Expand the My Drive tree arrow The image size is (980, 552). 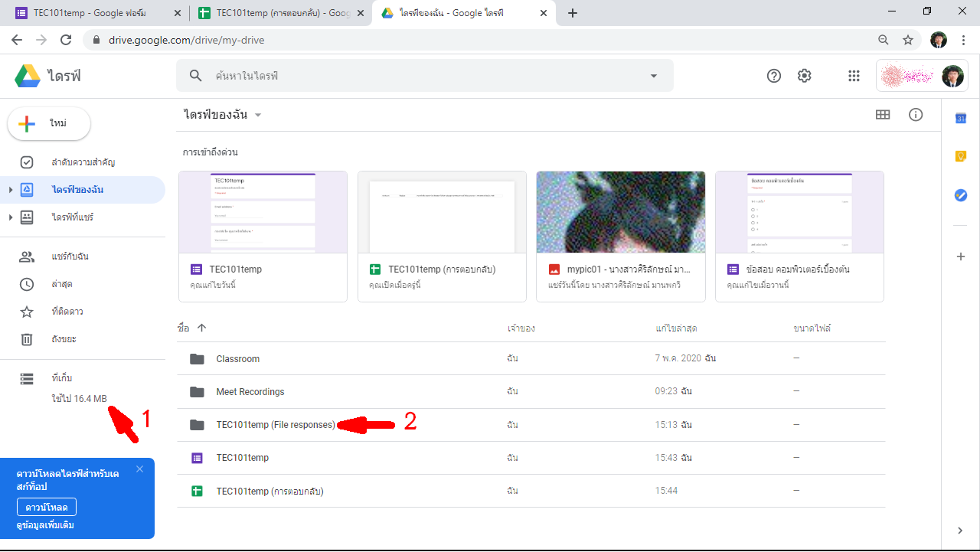(x=11, y=190)
